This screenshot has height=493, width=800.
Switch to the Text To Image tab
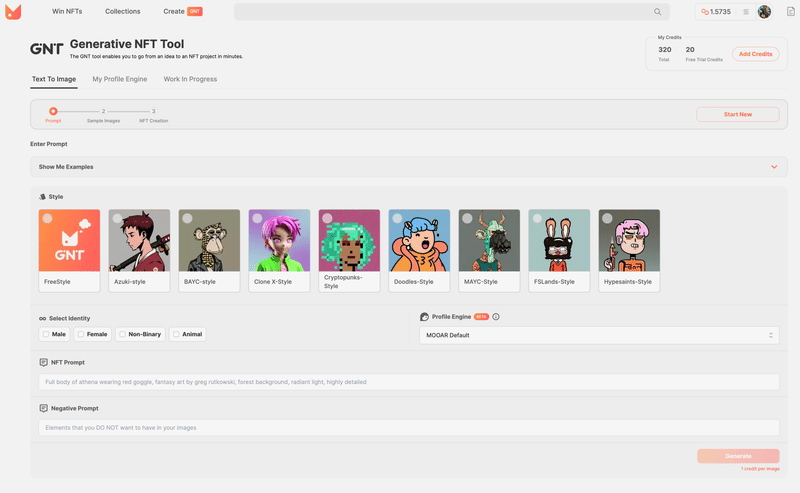(54, 79)
